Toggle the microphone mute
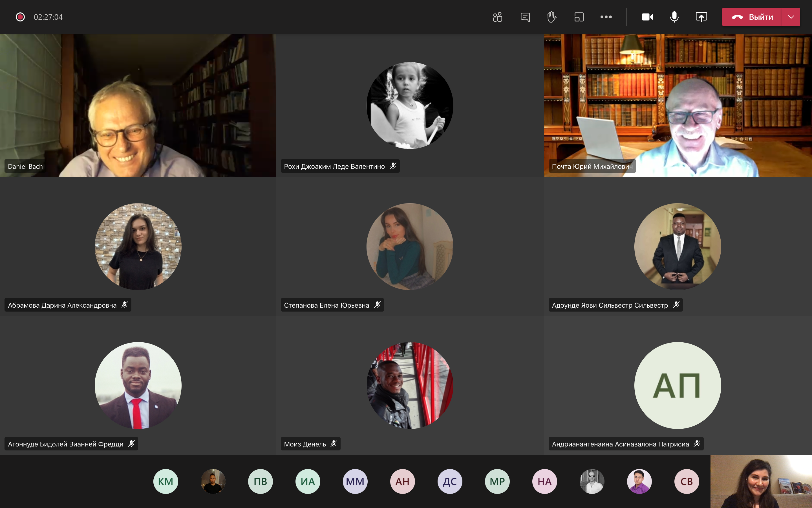The width and height of the screenshot is (812, 508). click(x=674, y=17)
